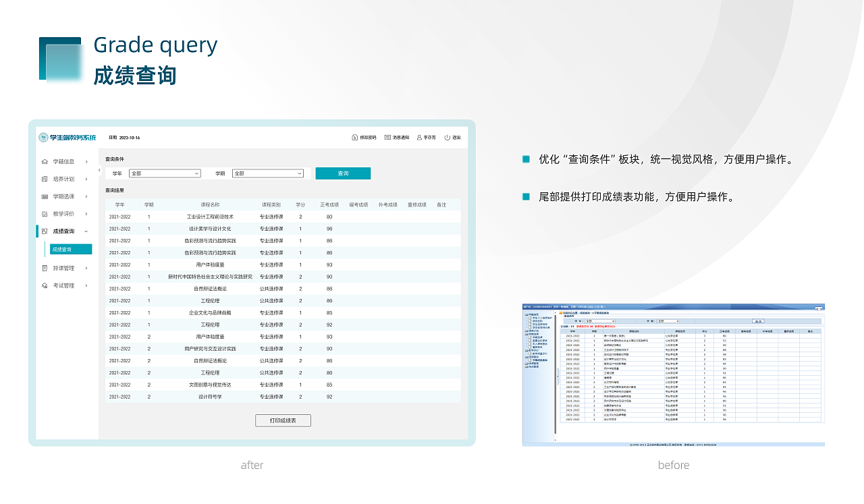
Task: Click the 考试管理 sidebar icon
Action: 45,285
